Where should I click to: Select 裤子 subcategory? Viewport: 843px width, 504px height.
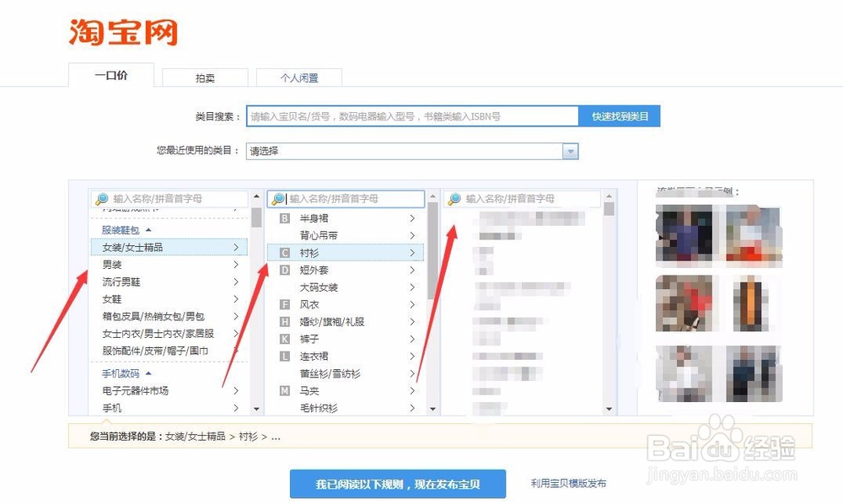[346, 339]
